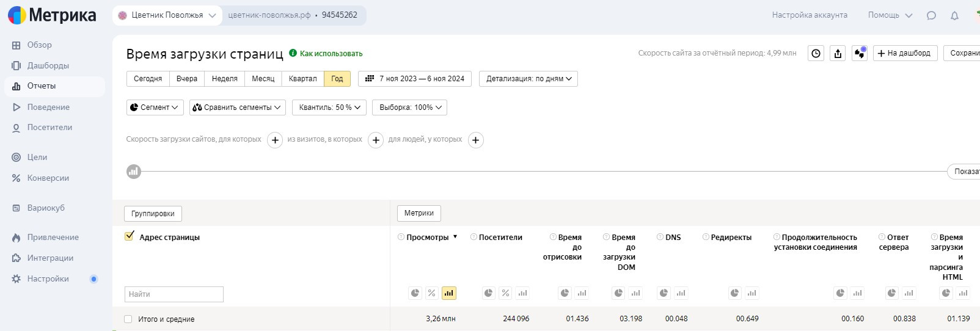Click the Метрики button
The image size is (980, 331).
click(x=419, y=213)
